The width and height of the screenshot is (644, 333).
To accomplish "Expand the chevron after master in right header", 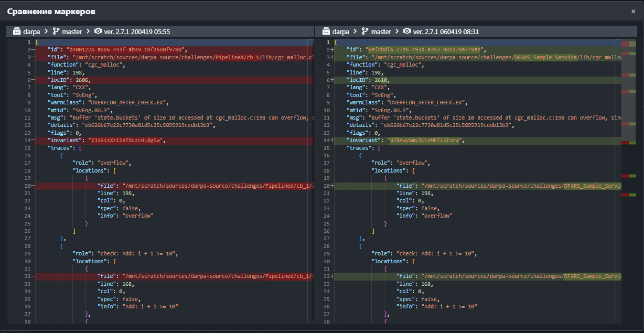I will [x=397, y=31].
